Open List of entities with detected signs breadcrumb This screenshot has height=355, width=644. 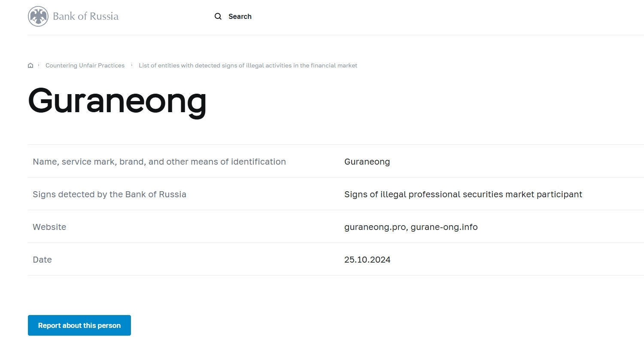point(248,65)
